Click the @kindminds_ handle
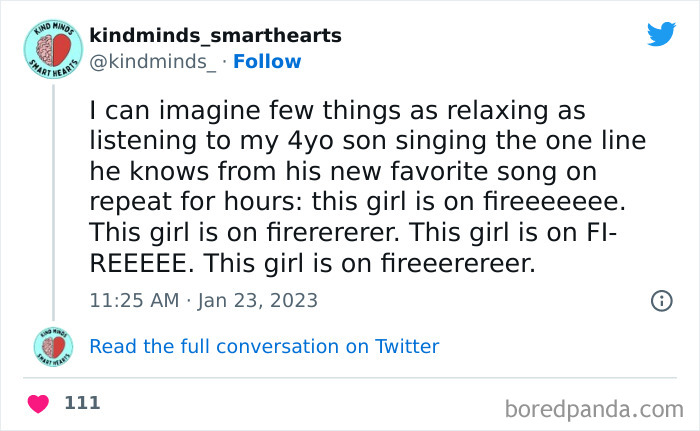This screenshot has width=700, height=431. (x=152, y=62)
